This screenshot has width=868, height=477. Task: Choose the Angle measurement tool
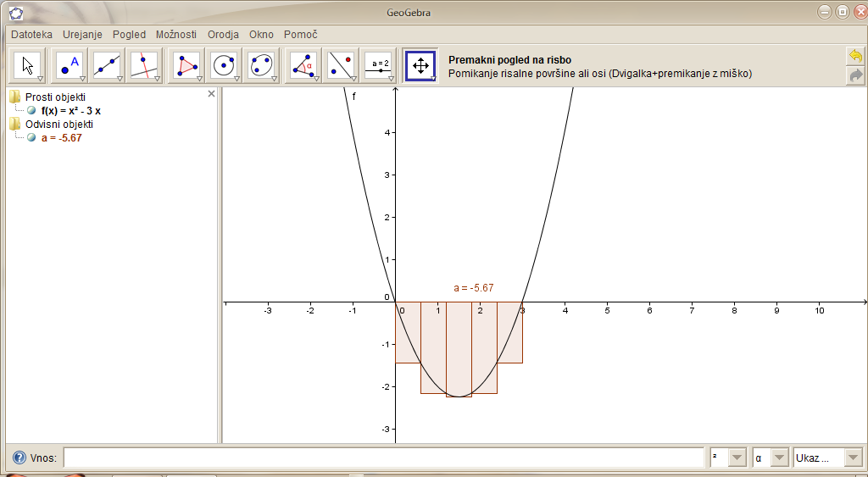[303, 65]
